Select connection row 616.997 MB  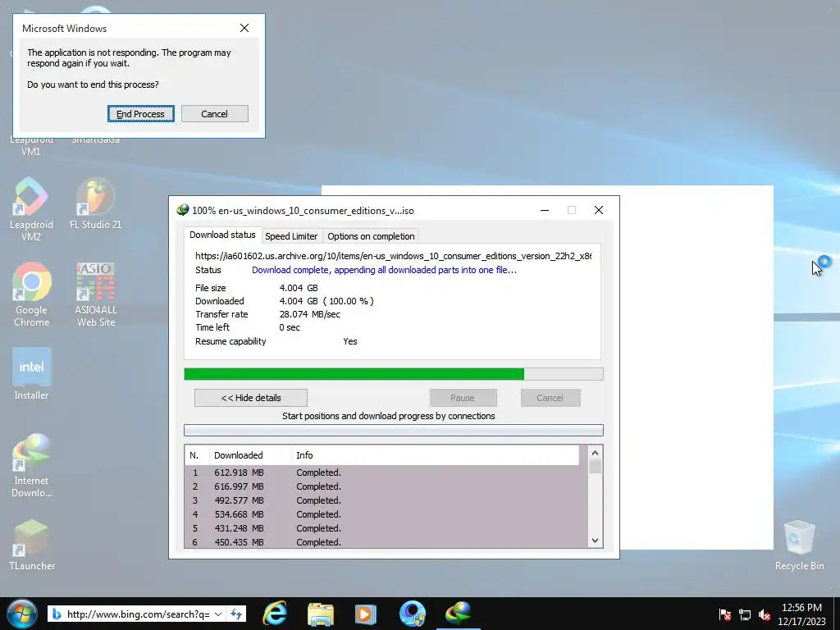click(386, 486)
